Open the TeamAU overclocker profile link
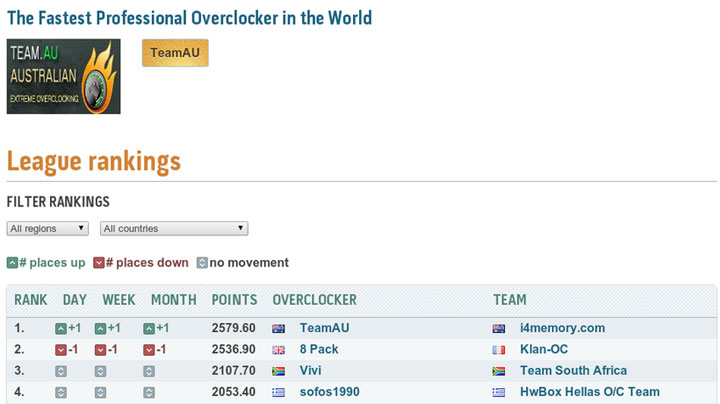Image resolution: width=720 pixels, height=404 pixels. pyautogui.click(x=325, y=328)
